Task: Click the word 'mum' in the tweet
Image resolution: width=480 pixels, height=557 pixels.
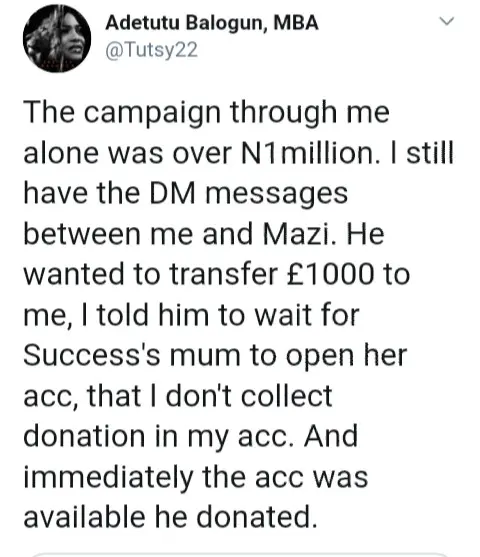Action: (205, 356)
